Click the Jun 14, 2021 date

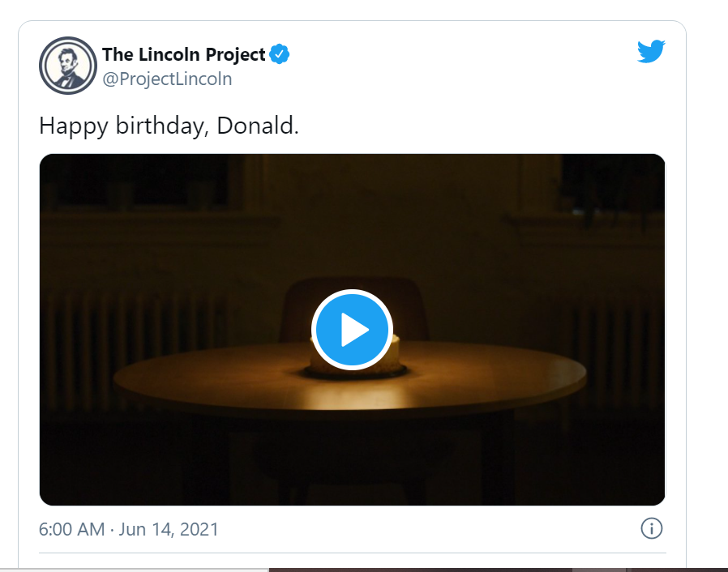[169, 530]
